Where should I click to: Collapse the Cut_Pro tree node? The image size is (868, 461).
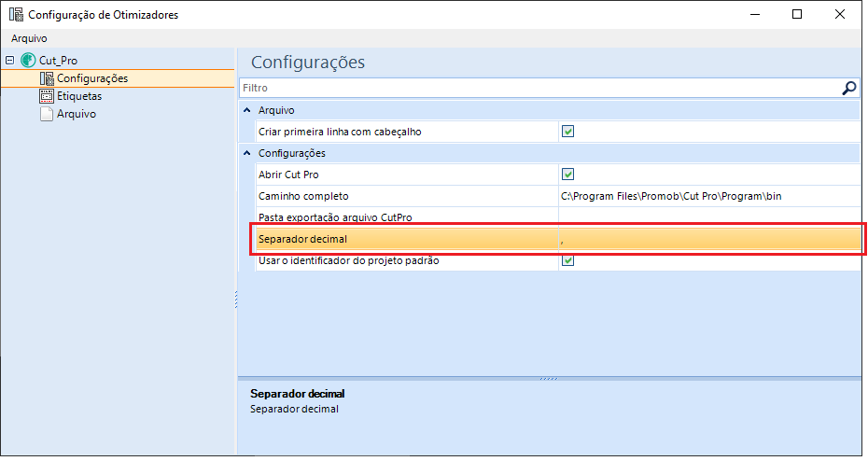point(10,60)
